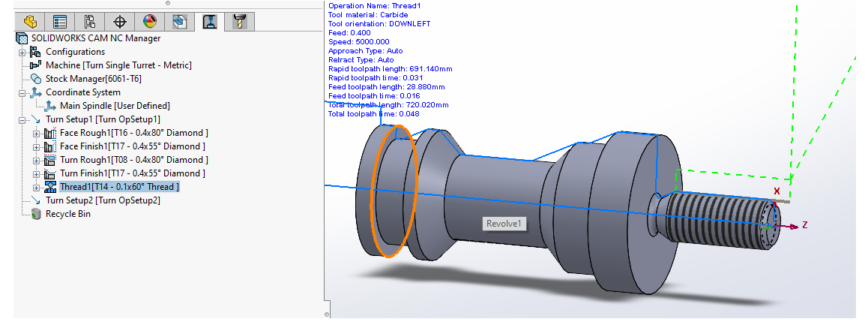Click the Turn Finish1 operation icon

point(50,173)
